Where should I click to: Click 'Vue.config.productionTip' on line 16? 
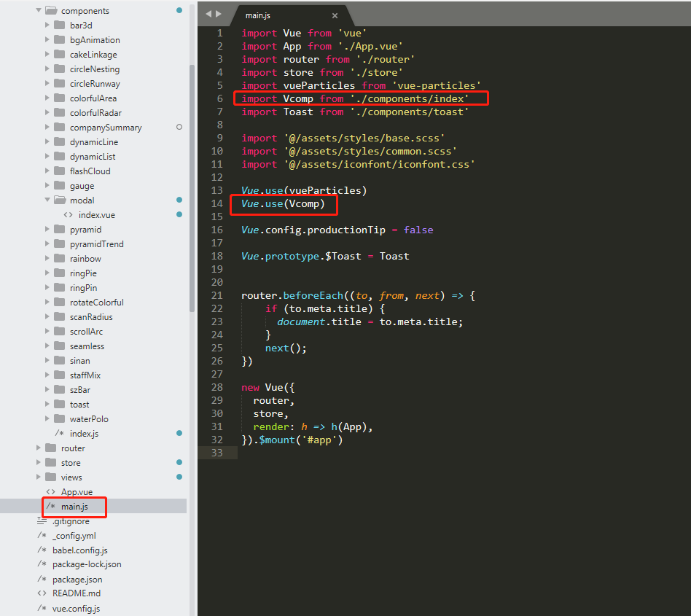(x=313, y=230)
